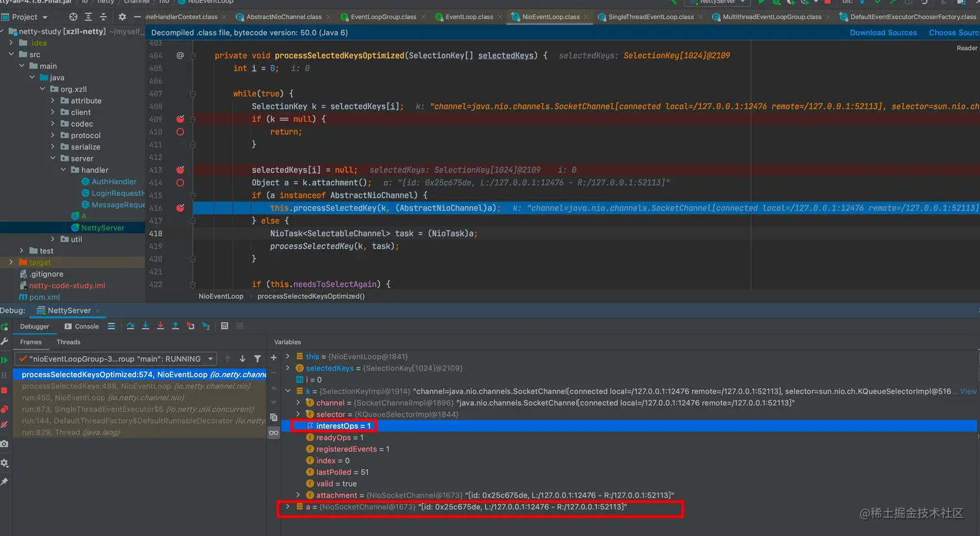Screen dimensions: 980x536
Task: Stop the debug session with red square
Action: pyautogui.click(x=5, y=391)
